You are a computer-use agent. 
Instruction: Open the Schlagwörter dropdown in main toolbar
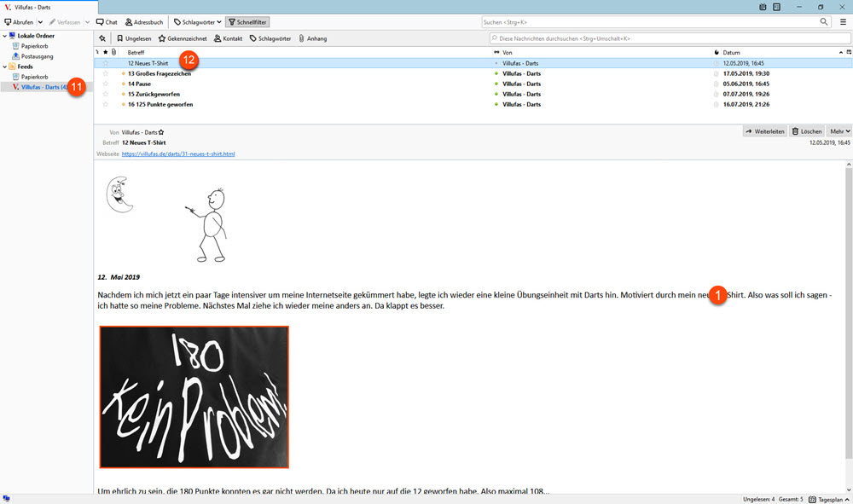click(x=197, y=21)
